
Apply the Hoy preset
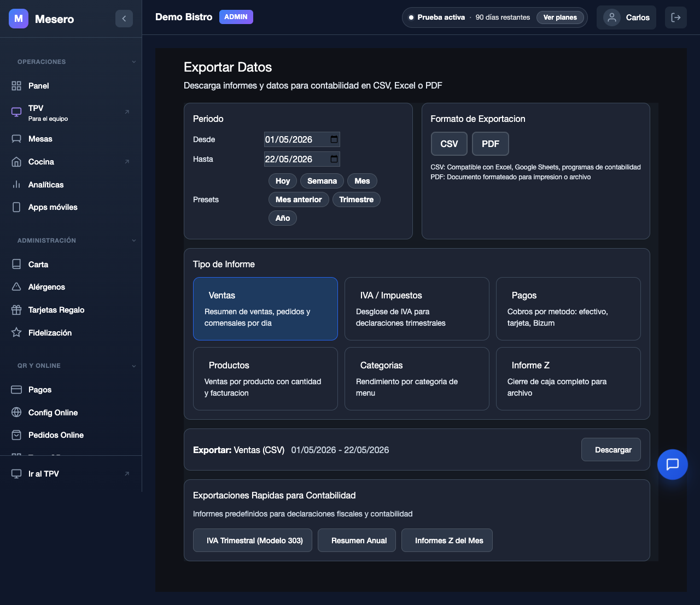[283, 181]
